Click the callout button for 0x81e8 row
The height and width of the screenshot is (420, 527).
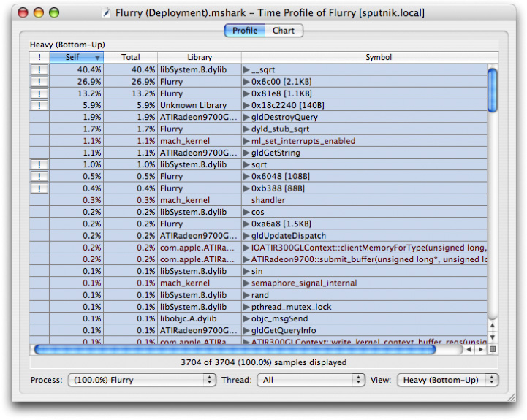[39, 93]
